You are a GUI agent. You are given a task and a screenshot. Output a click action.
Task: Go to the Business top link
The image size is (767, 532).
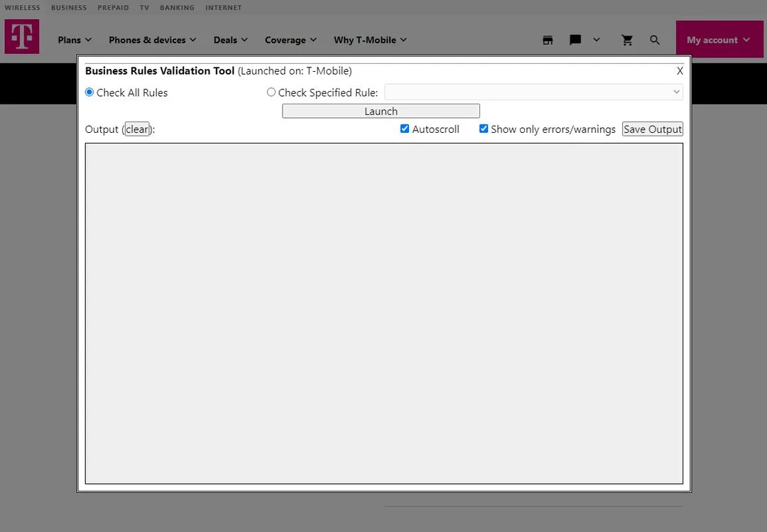pos(69,8)
